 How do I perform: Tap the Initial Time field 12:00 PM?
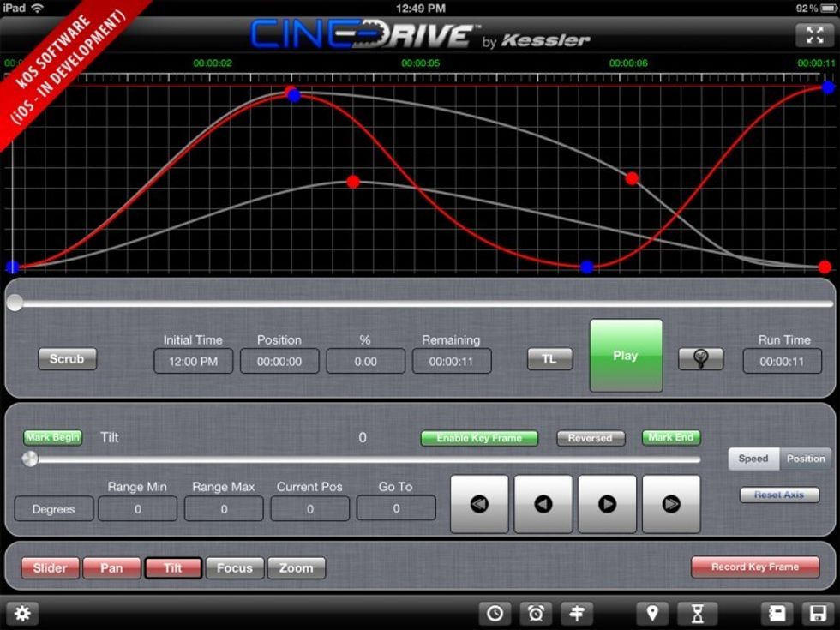pos(194,361)
